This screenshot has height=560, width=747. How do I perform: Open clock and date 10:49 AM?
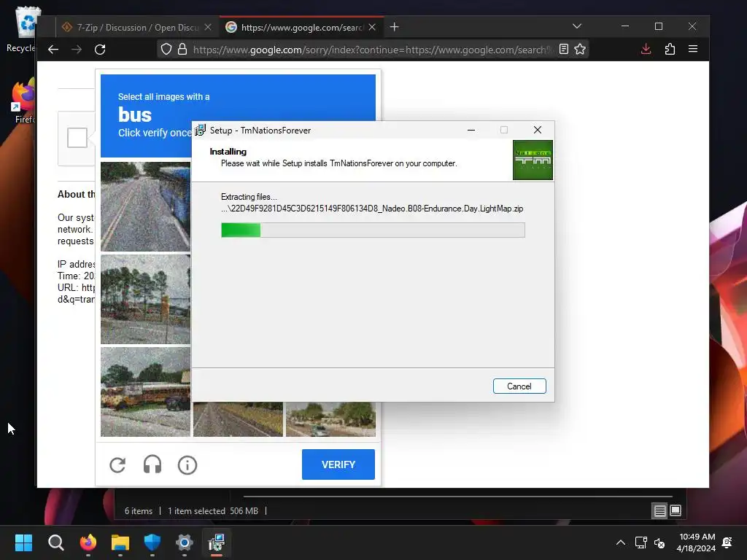click(x=696, y=542)
